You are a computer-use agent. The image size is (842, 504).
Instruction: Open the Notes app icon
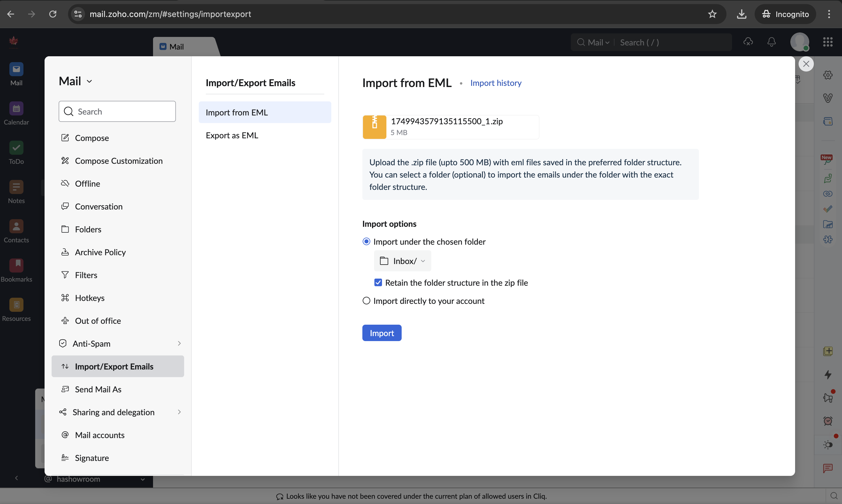16,187
